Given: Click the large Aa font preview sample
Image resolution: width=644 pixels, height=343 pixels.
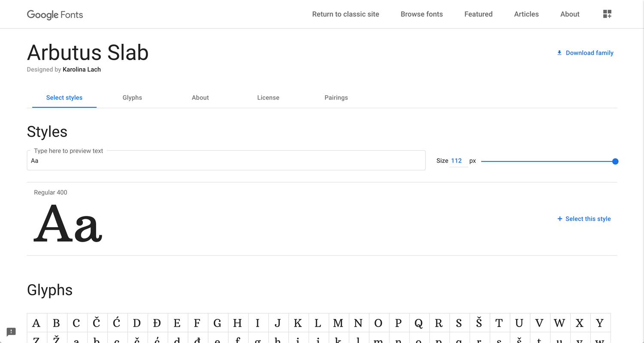Looking at the screenshot, I should click(x=68, y=223).
